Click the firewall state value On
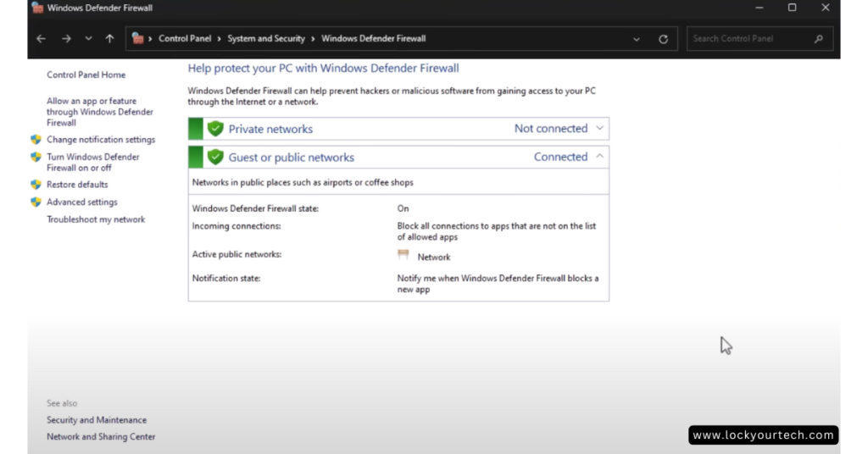Screen dimensions: 868x454 [403, 208]
